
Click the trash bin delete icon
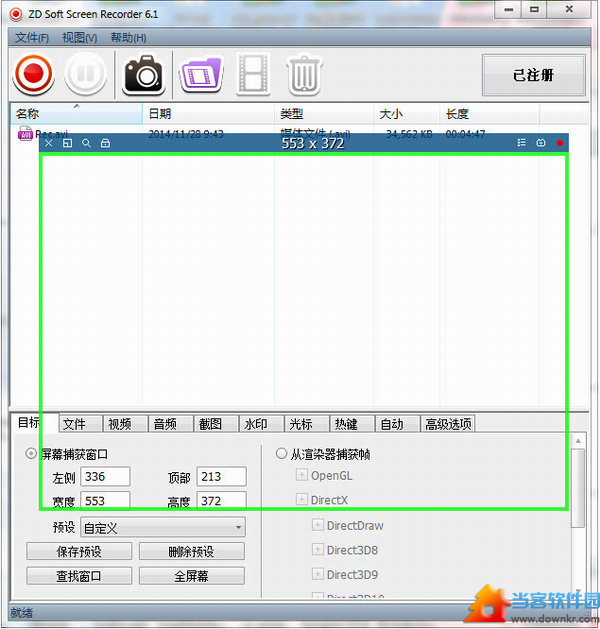(x=304, y=75)
